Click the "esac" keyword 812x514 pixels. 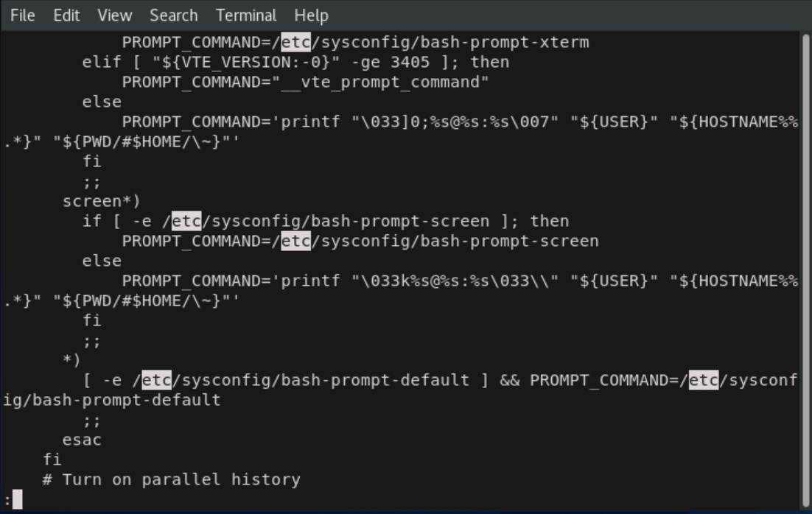[x=82, y=440]
